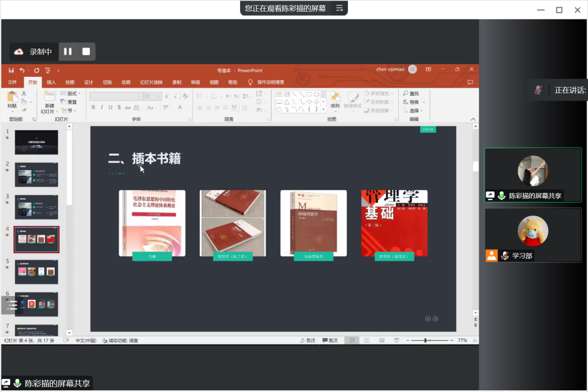Click the font name combo box
The width and height of the screenshot is (588, 392).
(116, 96)
